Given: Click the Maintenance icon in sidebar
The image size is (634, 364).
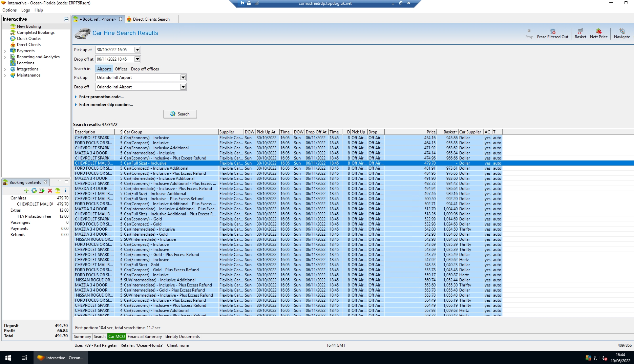Looking at the screenshot, I should click(x=13, y=75).
